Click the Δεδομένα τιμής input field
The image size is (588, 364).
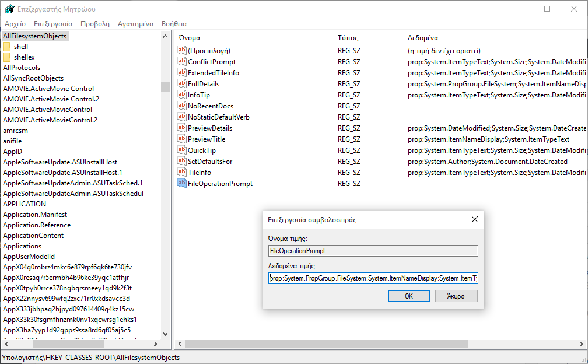click(x=373, y=279)
